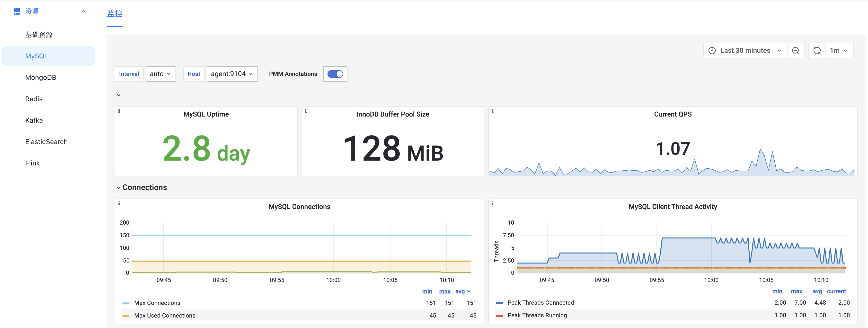Show info for MySQL Uptime panel
Image resolution: width=868 pixels, height=328 pixels.
[119, 111]
